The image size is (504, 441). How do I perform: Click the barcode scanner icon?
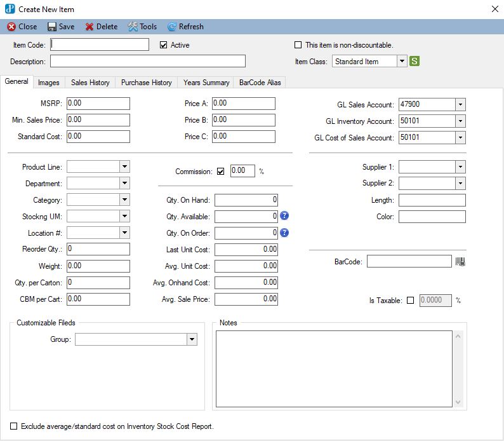pyautogui.click(x=460, y=262)
